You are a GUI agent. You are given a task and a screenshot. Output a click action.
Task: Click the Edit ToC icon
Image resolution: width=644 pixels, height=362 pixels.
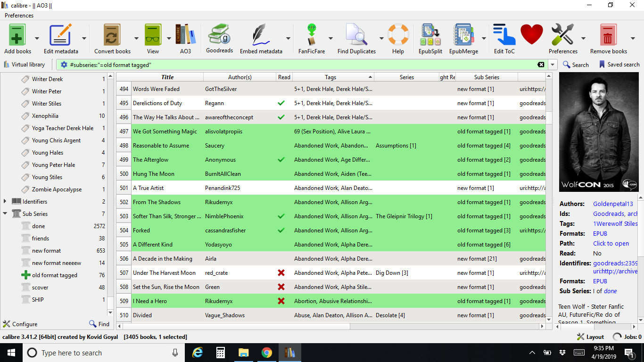click(x=504, y=36)
